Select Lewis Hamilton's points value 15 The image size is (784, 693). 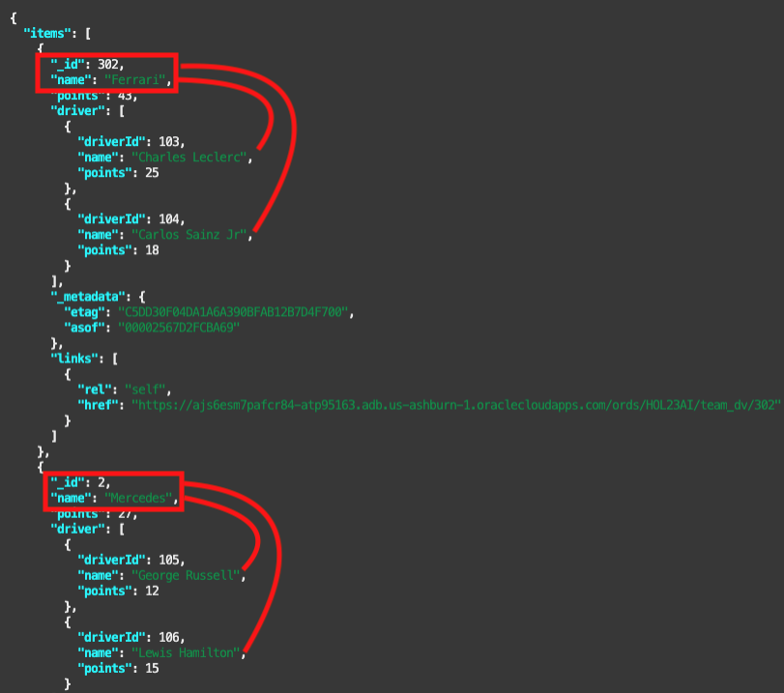point(152,669)
